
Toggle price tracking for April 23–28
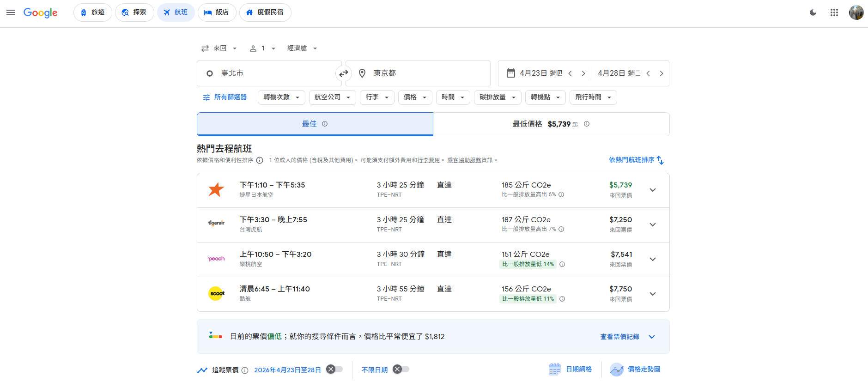tap(334, 369)
